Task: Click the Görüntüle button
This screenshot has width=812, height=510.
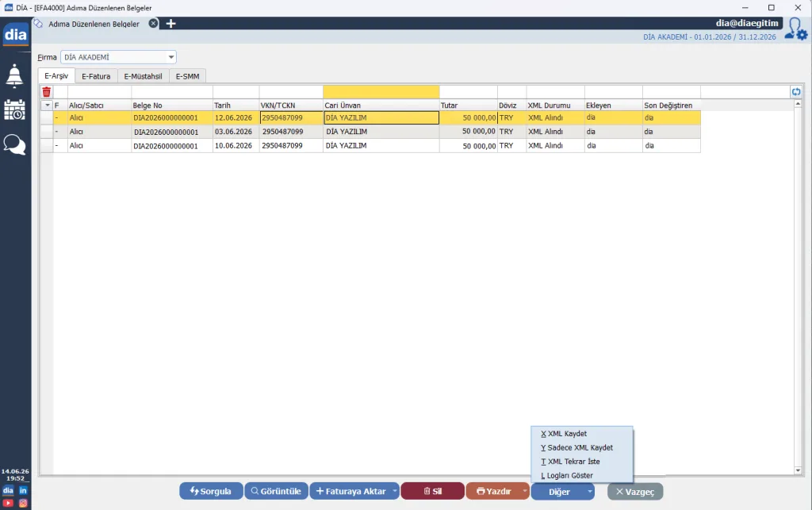Action: (276, 491)
